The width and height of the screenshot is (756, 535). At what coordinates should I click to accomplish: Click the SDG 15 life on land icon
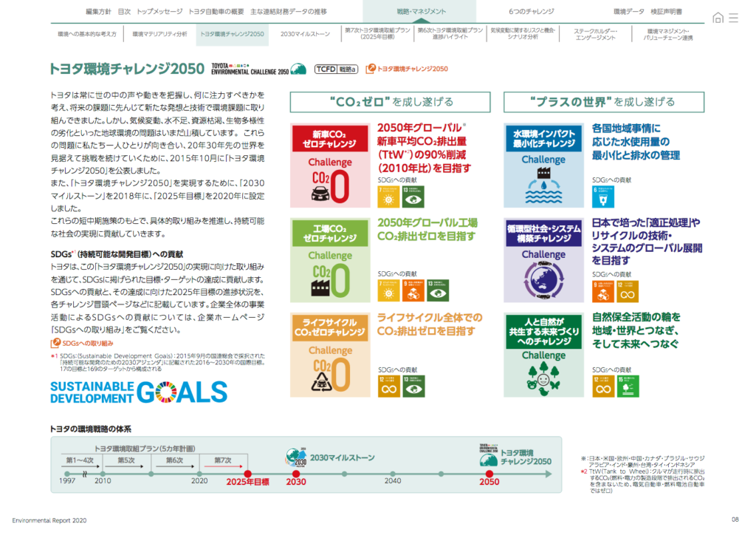[x=625, y=385]
